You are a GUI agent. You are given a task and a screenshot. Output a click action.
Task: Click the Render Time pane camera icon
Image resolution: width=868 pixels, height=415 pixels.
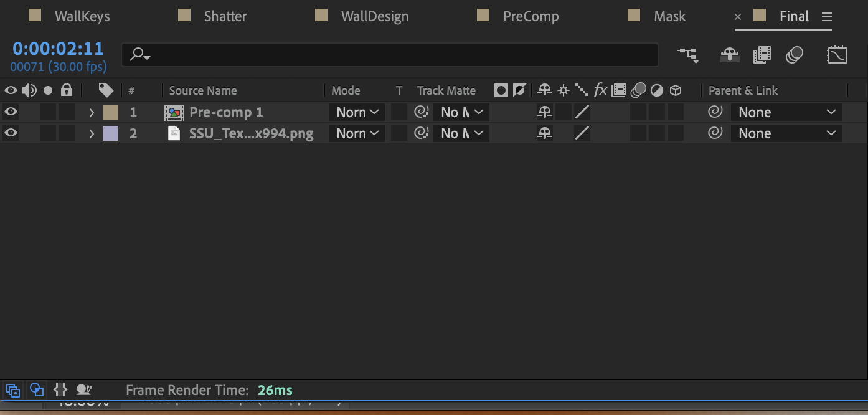(83, 389)
